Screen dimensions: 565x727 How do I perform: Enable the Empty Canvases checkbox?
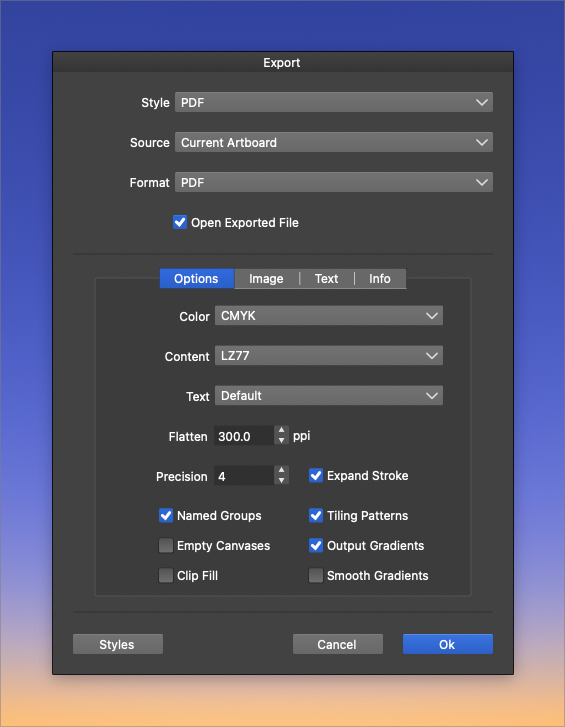pyautogui.click(x=165, y=545)
